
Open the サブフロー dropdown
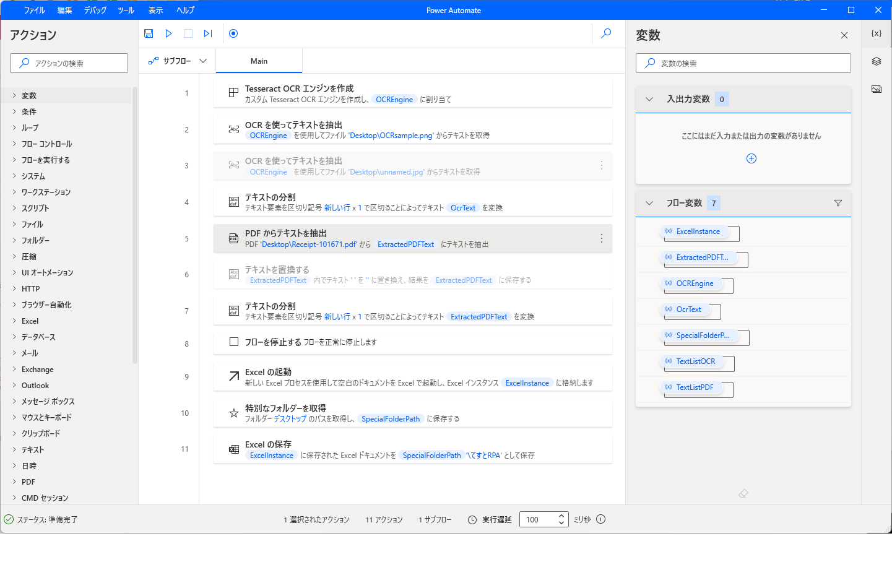click(x=178, y=61)
